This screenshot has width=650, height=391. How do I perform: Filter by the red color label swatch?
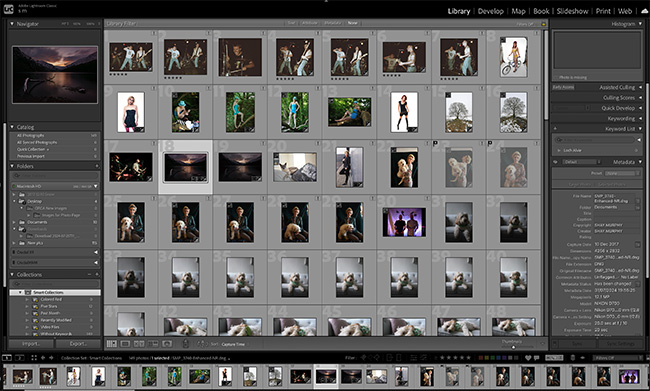481,357
